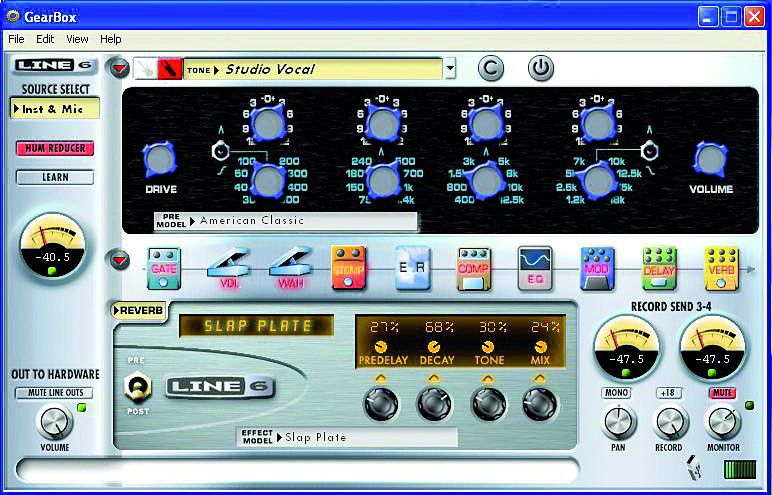Toggle the Pre/Post reverb switch

coord(136,386)
